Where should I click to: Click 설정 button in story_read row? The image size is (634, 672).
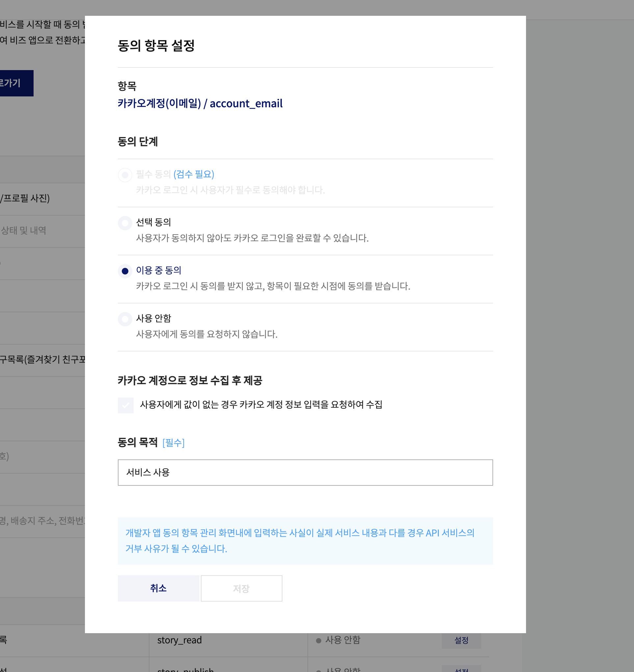pyautogui.click(x=461, y=640)
